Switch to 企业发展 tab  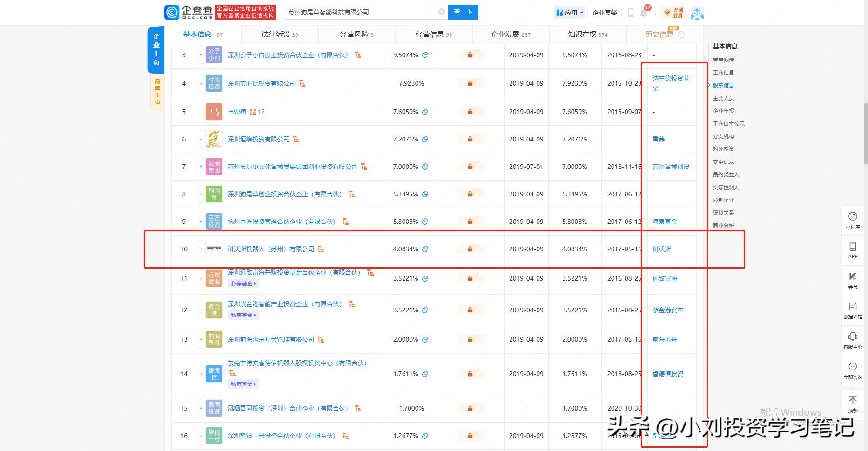click(x=511, y=34)
